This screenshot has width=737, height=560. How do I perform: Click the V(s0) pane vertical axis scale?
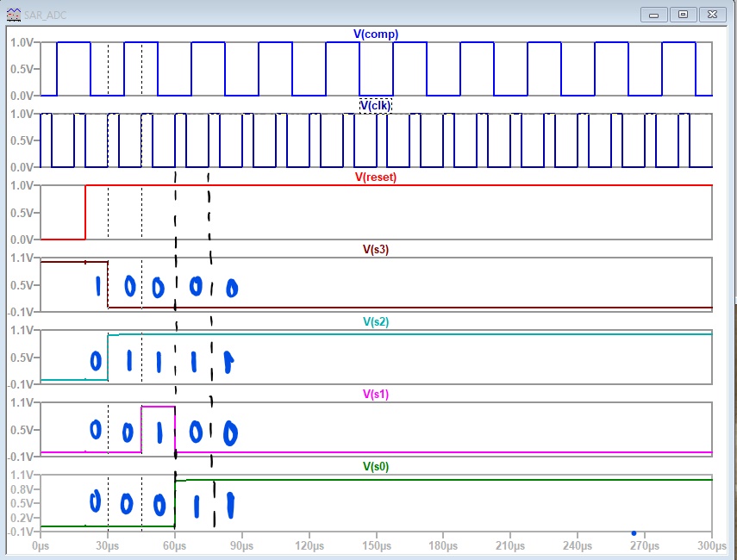click(21, 503)
